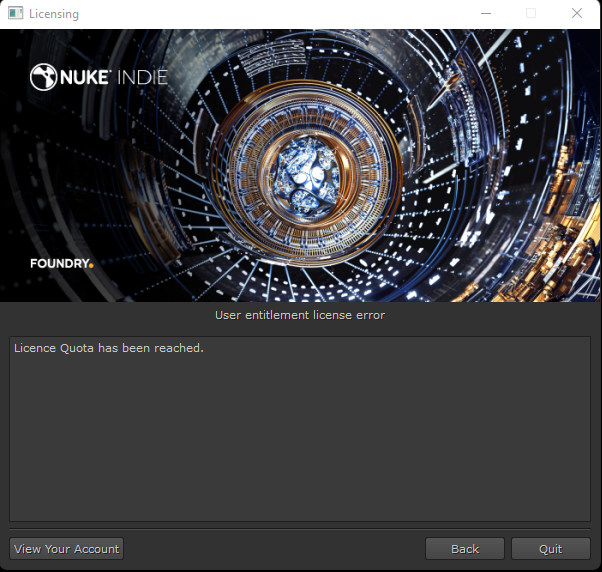Click the greyed-out maximize button
602x572 pixels.
tap(531, 14)
